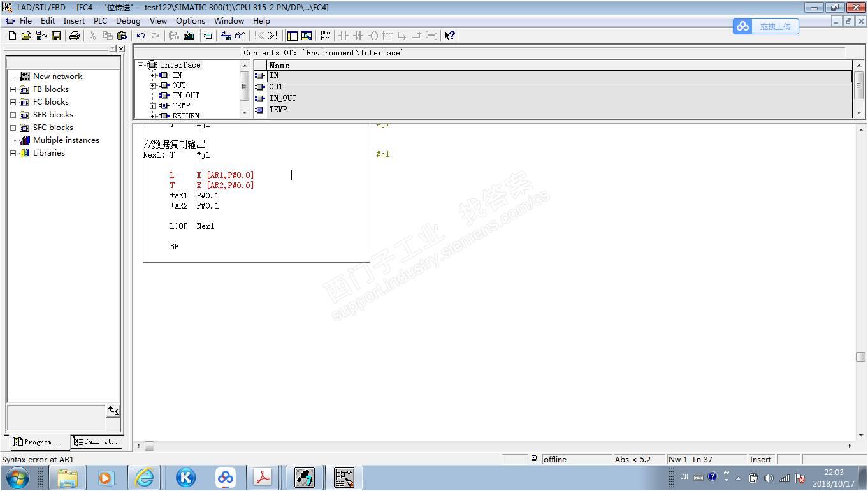The image size is (868, 491).
Task: Create a new block with New icon
Action: (13, 36)
